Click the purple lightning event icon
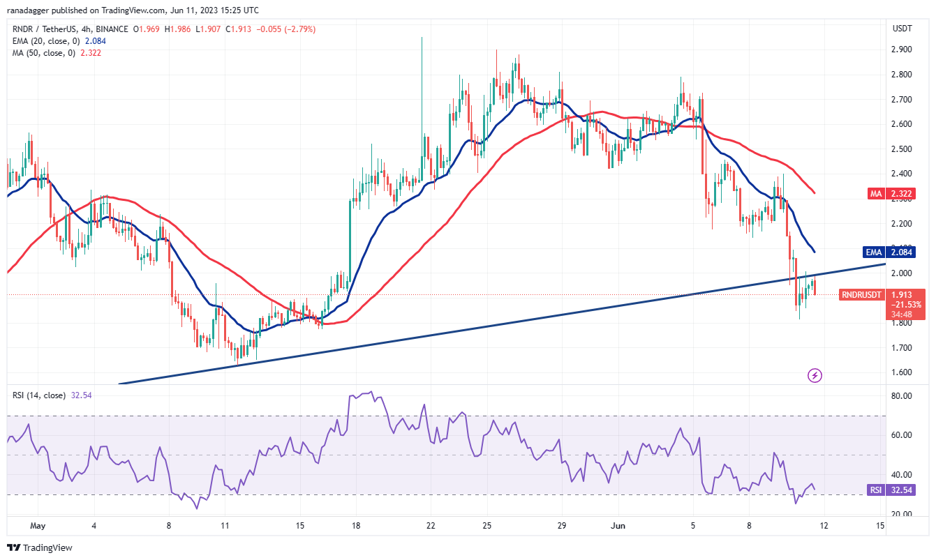Viewport: 936px width, 560px height. (815, 376)
